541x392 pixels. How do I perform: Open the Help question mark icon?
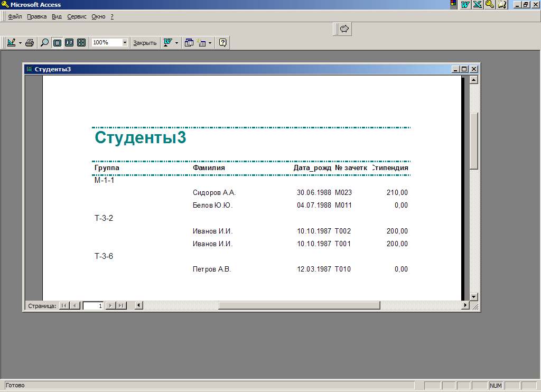click(223, 43)
